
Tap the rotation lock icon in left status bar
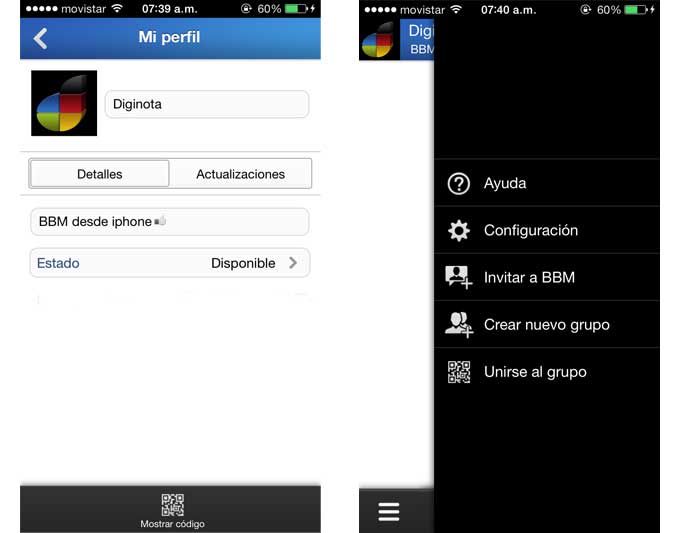coord(246,8)
